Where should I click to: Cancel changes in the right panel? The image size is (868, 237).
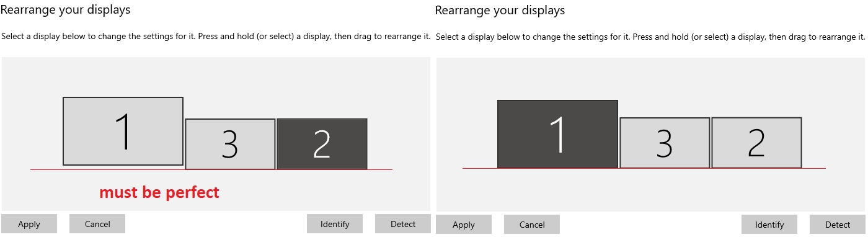click(532, 225)
